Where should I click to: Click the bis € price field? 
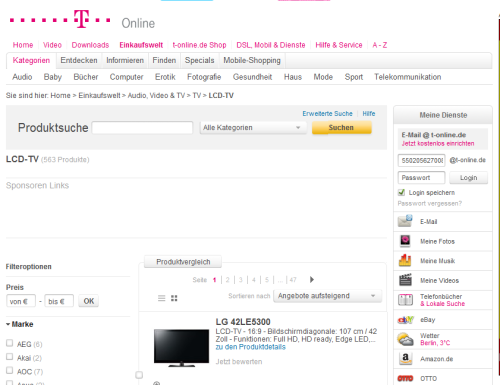[59, 301]
